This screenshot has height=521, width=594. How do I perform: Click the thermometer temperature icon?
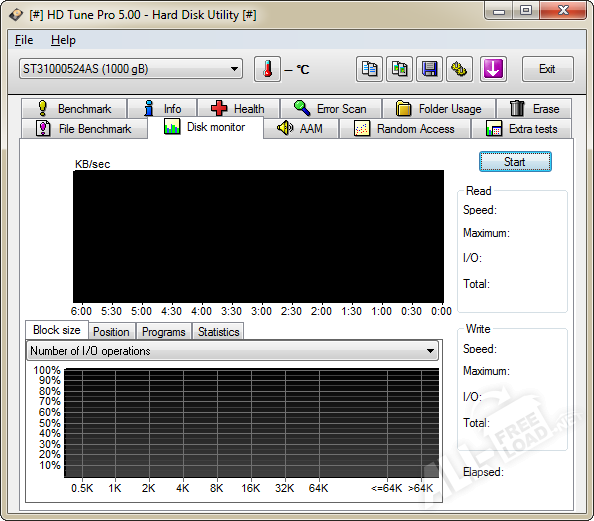tap(267, 69)
